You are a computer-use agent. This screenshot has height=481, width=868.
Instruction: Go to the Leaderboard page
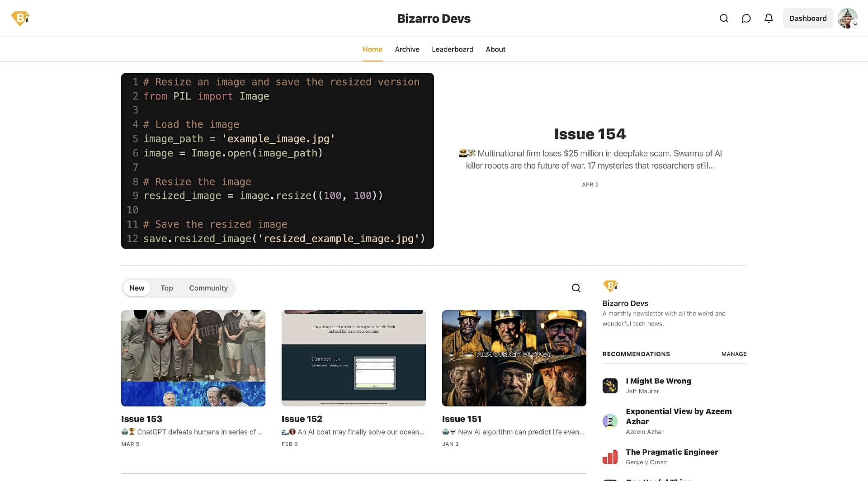453,49
